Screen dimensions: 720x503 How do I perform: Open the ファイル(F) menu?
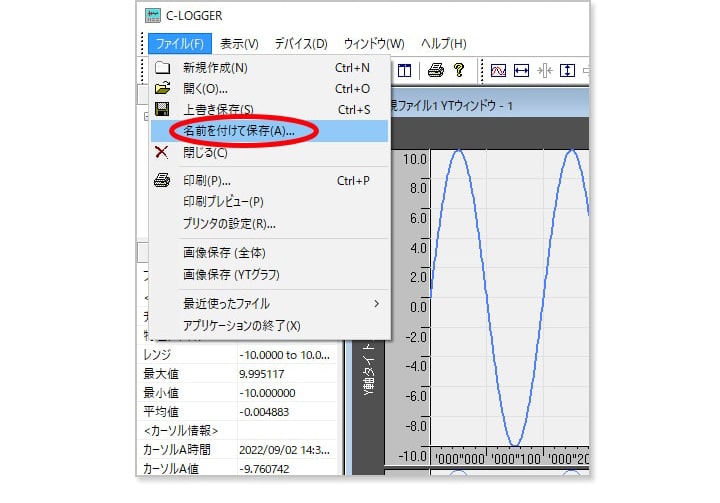[x=179, y=43]
